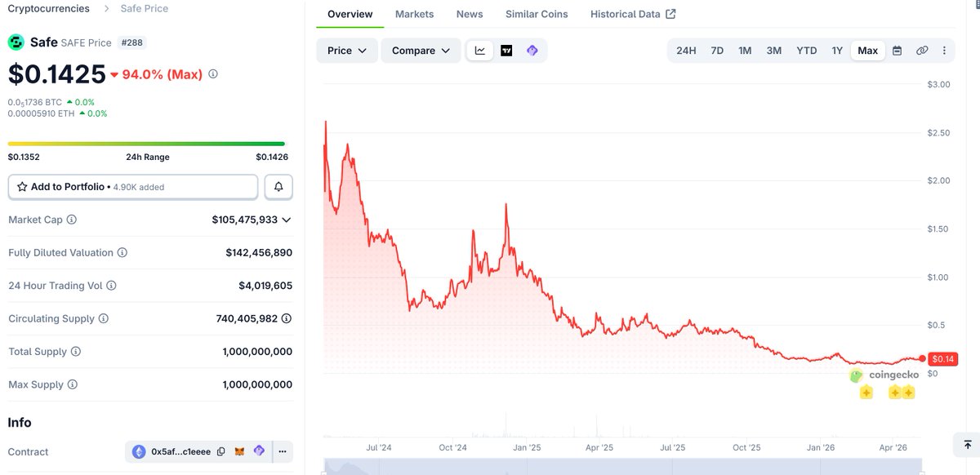Open the News tab

(x=470, y=14)
